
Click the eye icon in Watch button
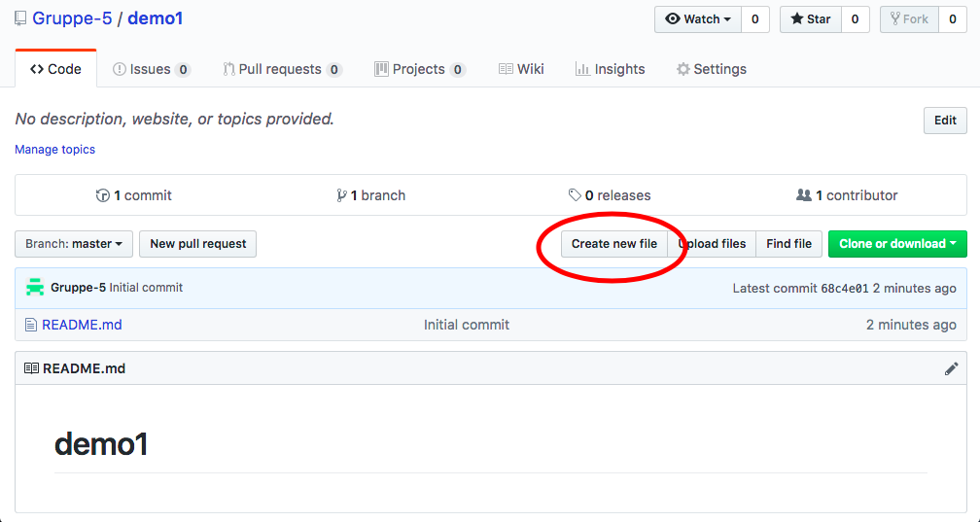673,18
